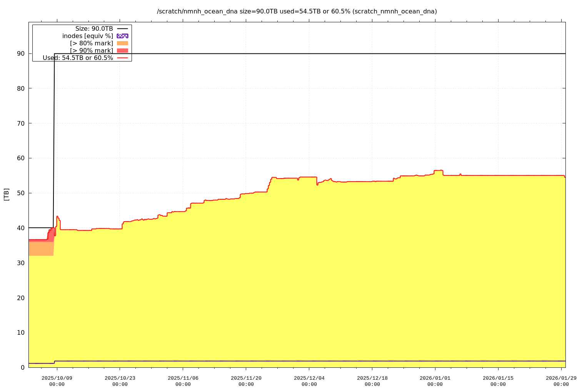Click the purple inodes legend swatch

(122, 36)
